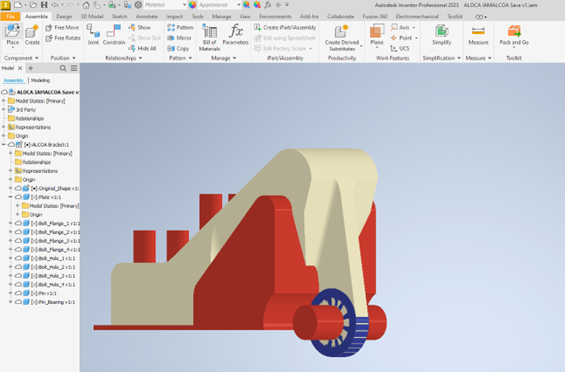
Task: Switch to Modeling view link
Action: (x=40, y=80)
